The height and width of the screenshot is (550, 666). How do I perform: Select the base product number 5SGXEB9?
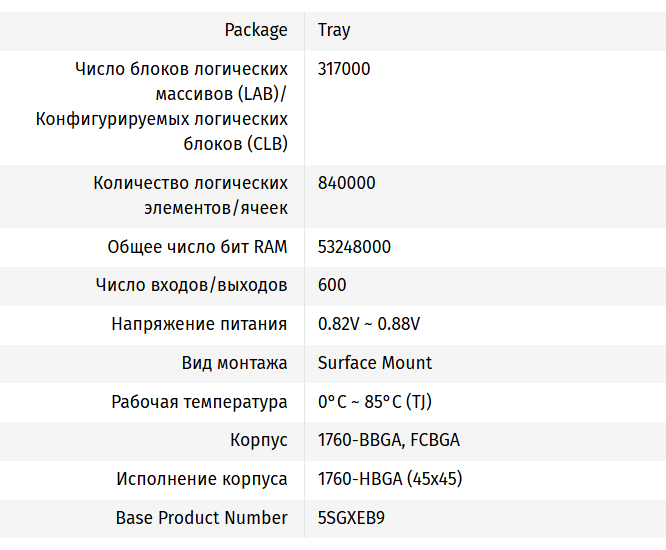coord(351,518)
